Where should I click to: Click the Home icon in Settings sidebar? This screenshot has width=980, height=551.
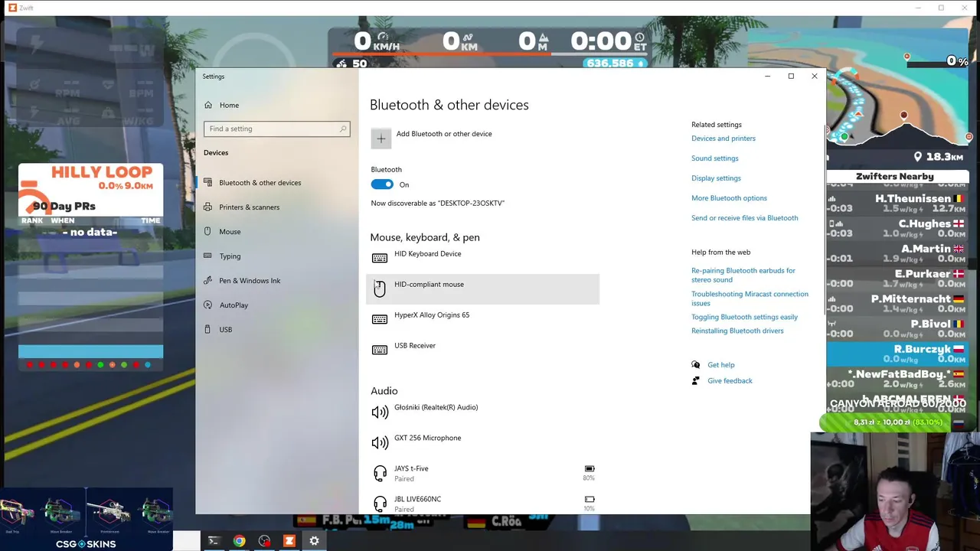tap(208, 105)
